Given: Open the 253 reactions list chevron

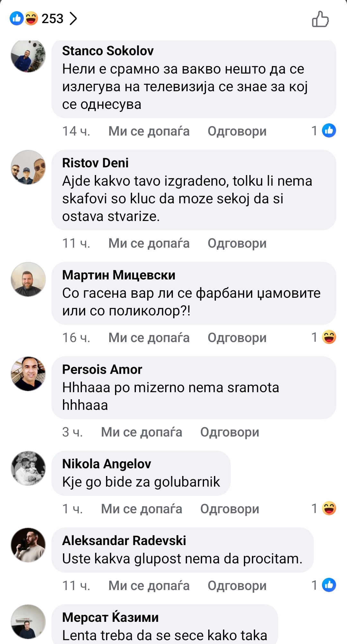Looking at the screenshot, I should [x=73, y=19].
